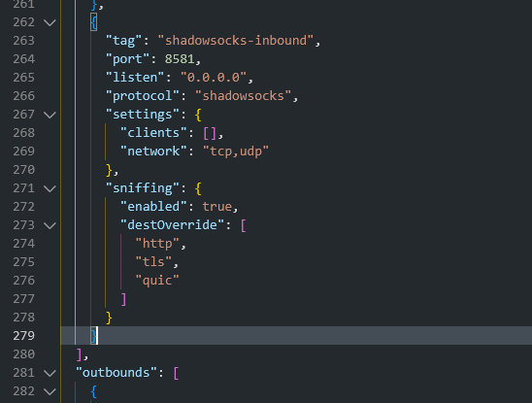Click the "protocol" key text

pyautogui.click(x=143, y=96)
